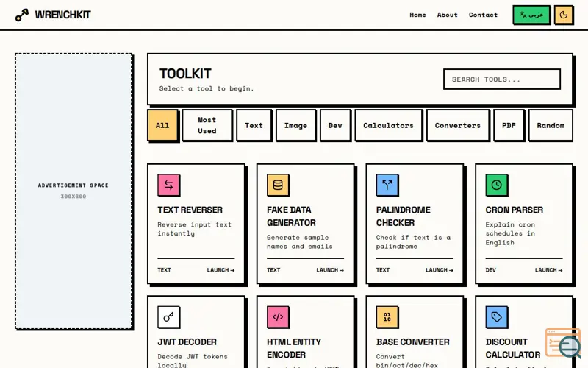Click the JWT Decoder key icon
The image size is (588, 368).
point(168,317)
